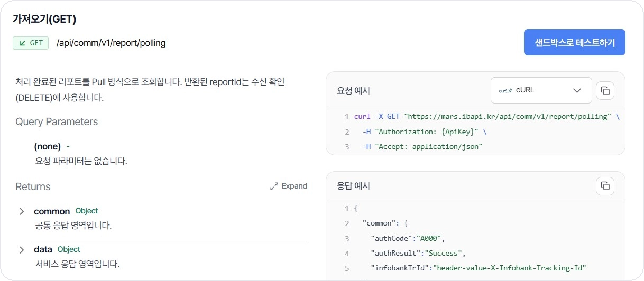Click the sandbox test button (샌드박스로 테스트하기)

pos(575,42)
